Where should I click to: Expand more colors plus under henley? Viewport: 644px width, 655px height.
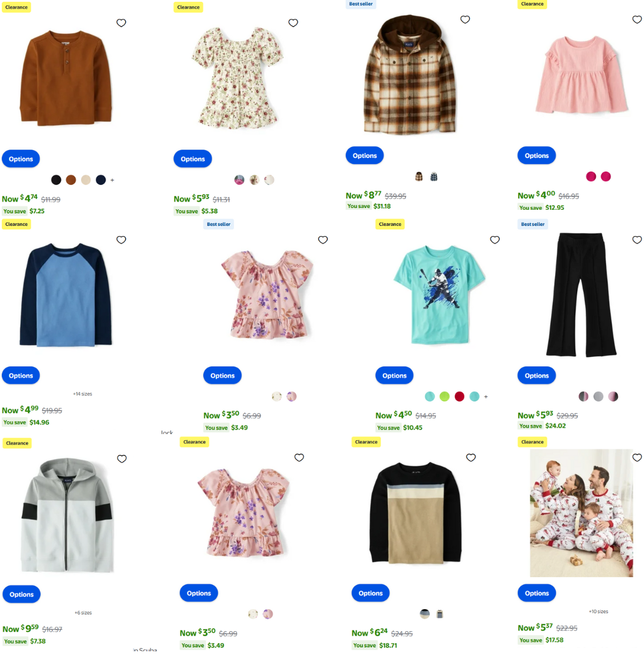112,180
